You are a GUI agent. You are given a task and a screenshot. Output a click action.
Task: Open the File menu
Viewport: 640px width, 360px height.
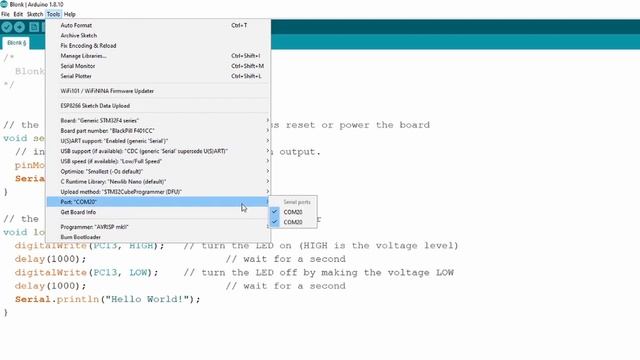[5, 14]
